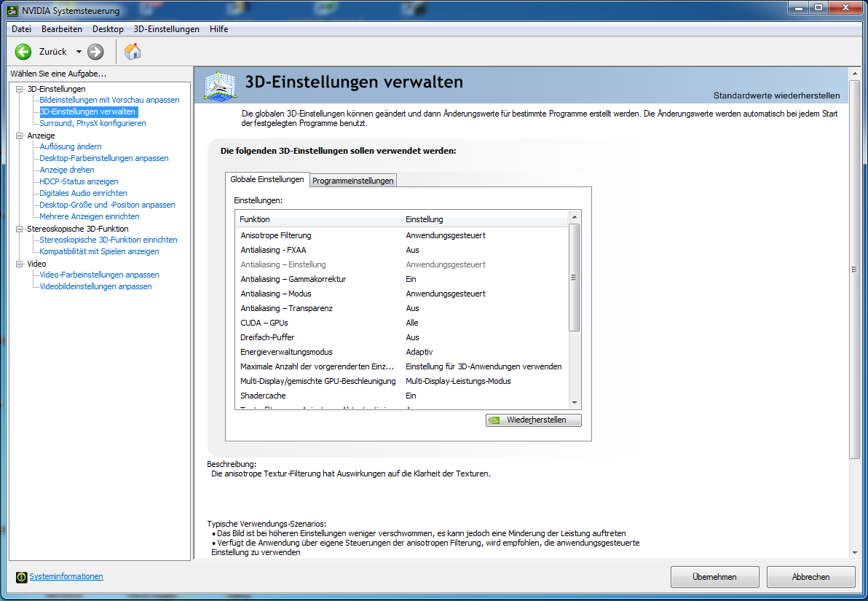Open the Bearbeiten menu
This screenshot has height=601, width=868.
click(x=61, y=29)
